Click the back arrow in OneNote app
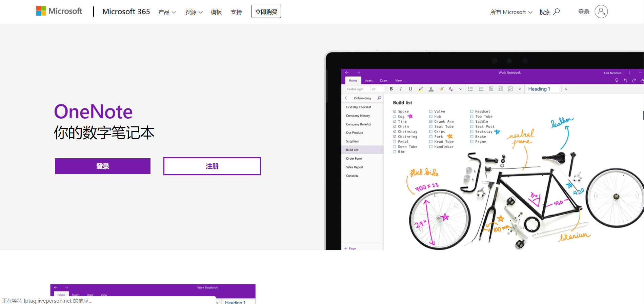The image size is (644, 304). (x=347, y=73)
